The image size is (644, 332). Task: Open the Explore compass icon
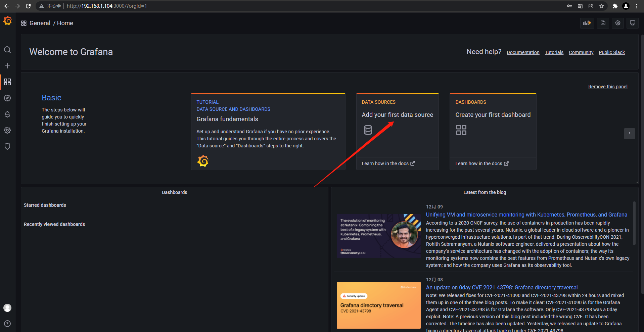(x=7, y=98)
